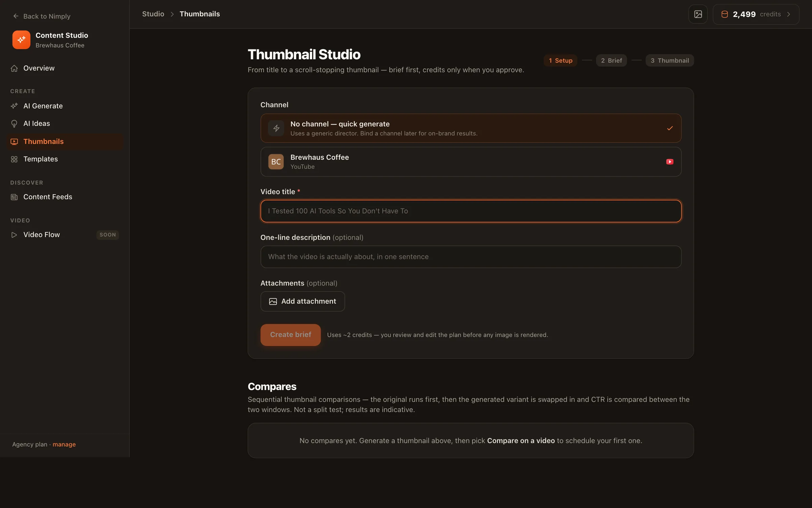Screen dimensions: 812x508
Task: Click the Compares section heading
Action: (x=272, y=387)
